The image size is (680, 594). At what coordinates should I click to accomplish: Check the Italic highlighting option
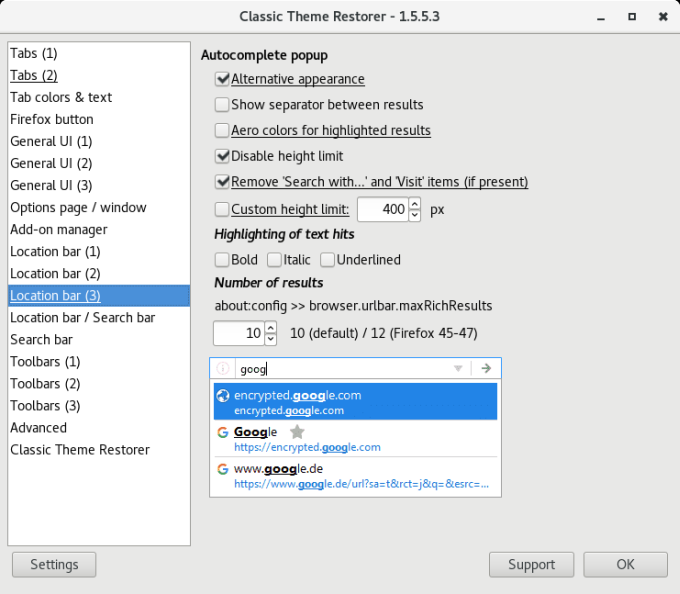[x=275, y=260]
